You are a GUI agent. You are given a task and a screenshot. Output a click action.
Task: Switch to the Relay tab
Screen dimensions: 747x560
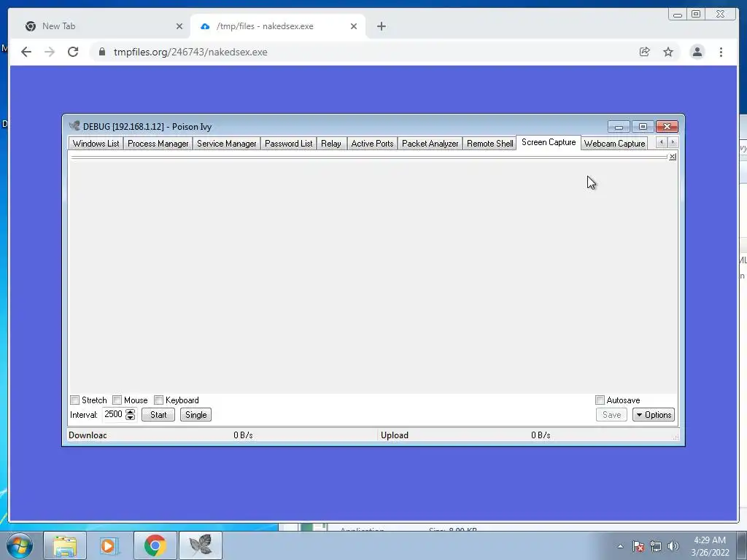[x=331, y=144]
